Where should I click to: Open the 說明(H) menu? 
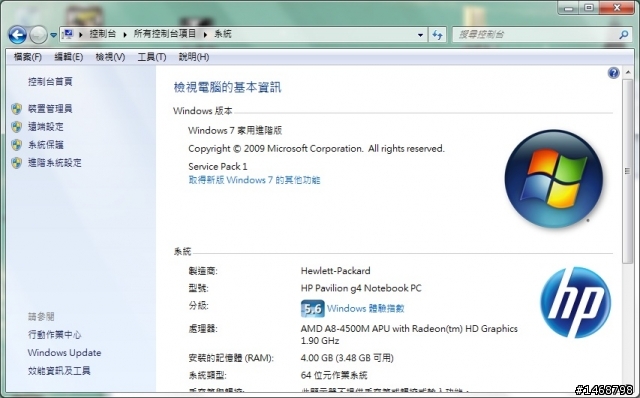(x=193, y=57)
